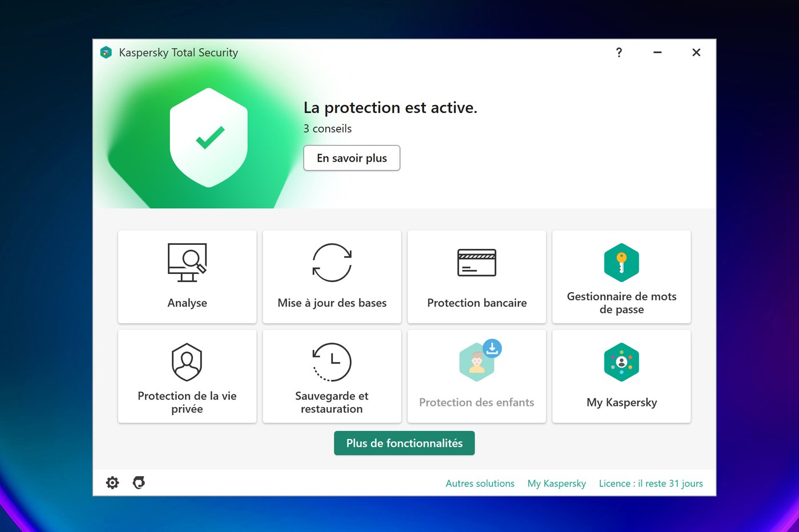Screen dimensions: 799x532
Task: Click Plus de fonctionnalités button
Action: (404, 443)
